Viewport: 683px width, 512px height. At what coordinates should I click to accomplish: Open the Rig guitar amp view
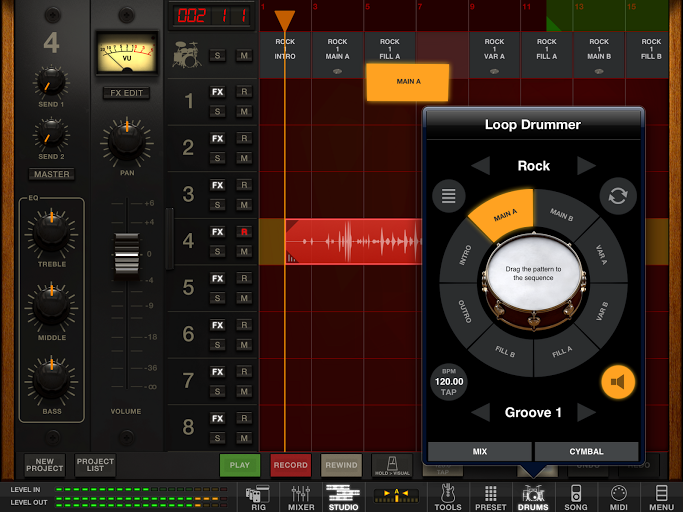(257, 493)
